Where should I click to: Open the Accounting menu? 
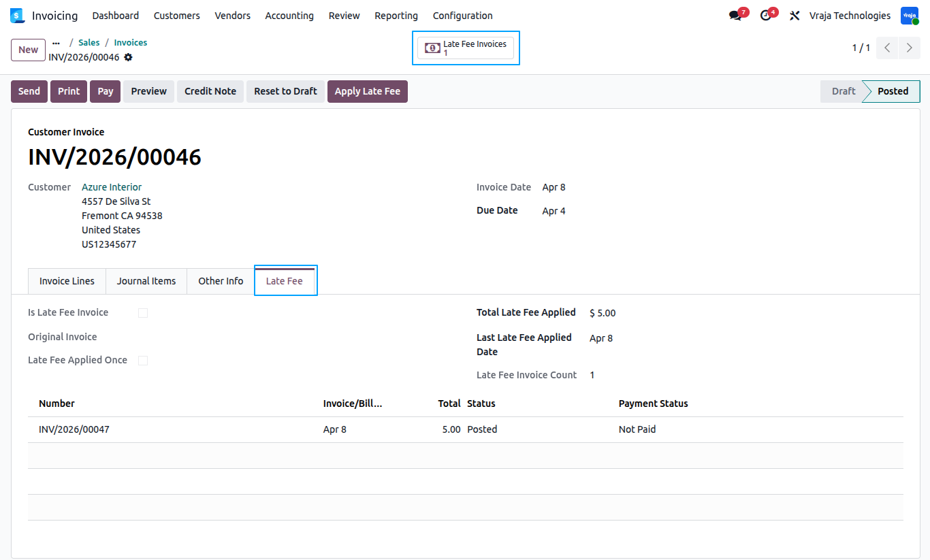289,16
